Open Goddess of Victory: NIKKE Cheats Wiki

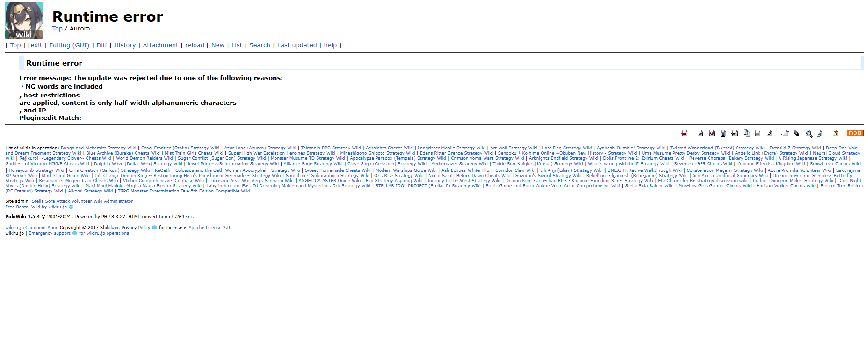pos(47,164)
